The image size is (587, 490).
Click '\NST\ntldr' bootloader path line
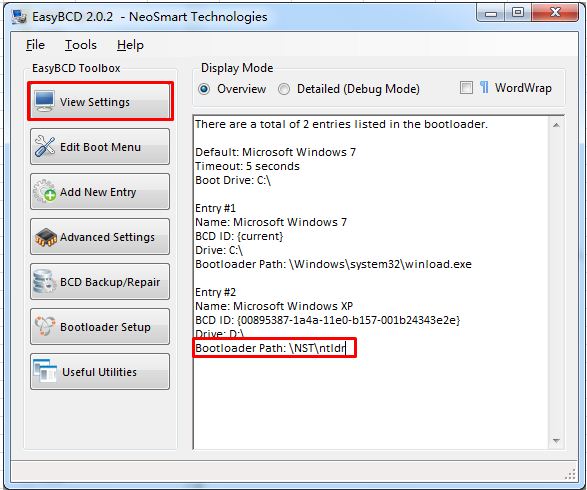coord(270,348)
